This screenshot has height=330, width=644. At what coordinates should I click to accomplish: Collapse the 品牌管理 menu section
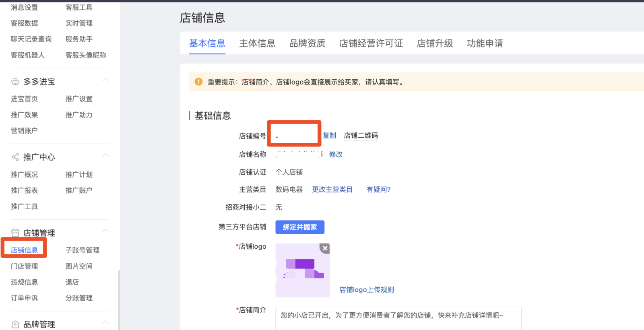105,322
